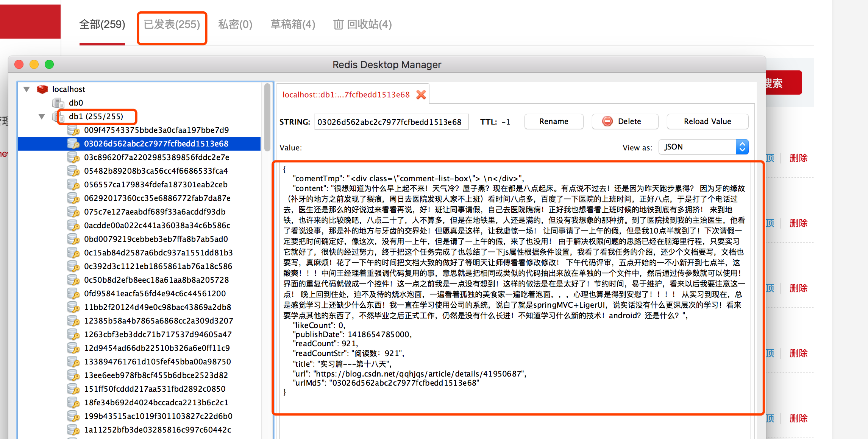This screenshot has width=868, height=439.
Task: Click key icon of 0acdde00a022c441a36038a34c6b586c
Action: point(73,226)
